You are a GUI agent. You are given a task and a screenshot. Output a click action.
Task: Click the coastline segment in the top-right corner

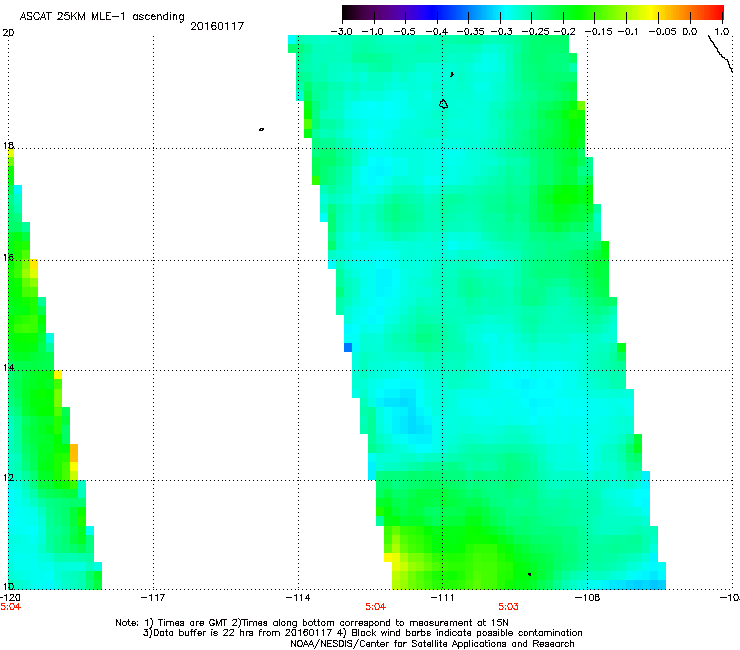[x=720, y=53]
